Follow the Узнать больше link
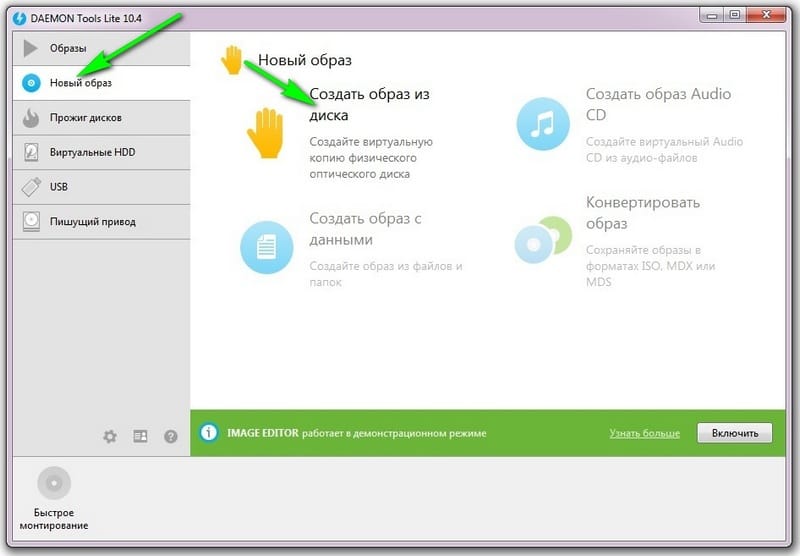800x556 pixels. [644, 434]
